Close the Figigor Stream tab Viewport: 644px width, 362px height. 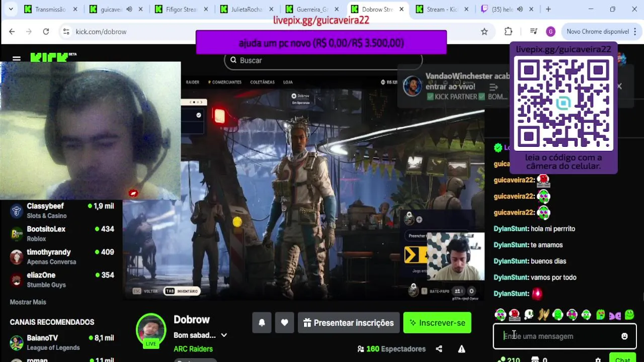click(205, 9)
